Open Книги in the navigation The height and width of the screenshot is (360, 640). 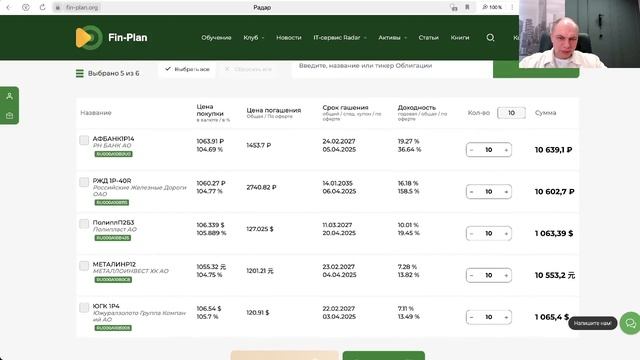460,38
